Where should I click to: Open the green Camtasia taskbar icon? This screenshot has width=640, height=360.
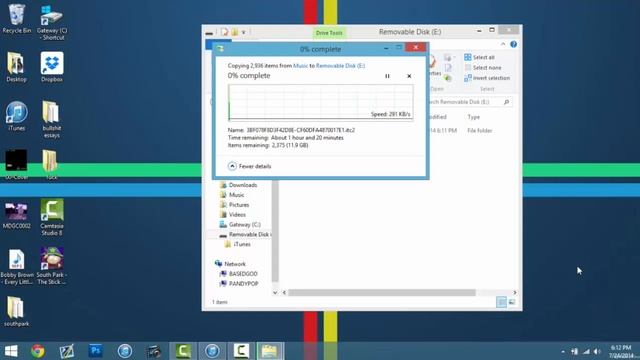click(x=183, y=351)
